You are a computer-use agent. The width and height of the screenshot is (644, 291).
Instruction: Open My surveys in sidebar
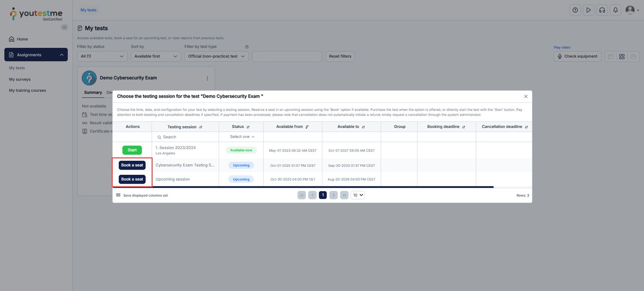coord(20,80)
